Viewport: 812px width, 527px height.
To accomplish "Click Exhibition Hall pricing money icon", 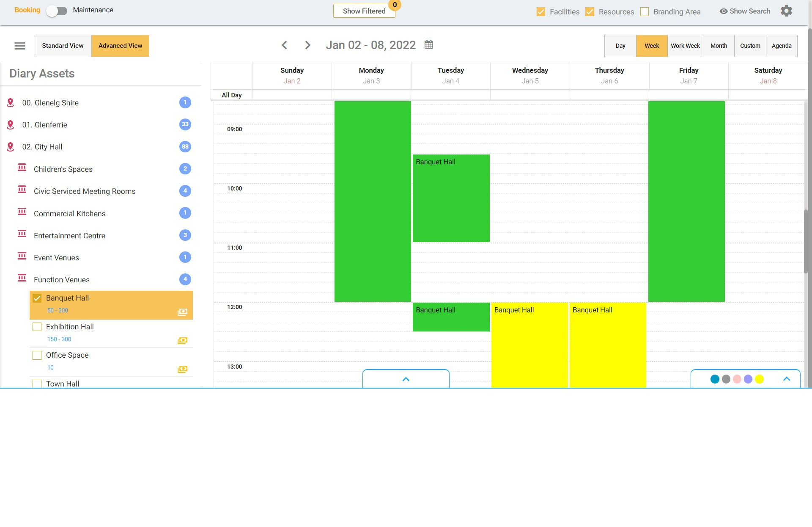I will [x=182, y=340].
